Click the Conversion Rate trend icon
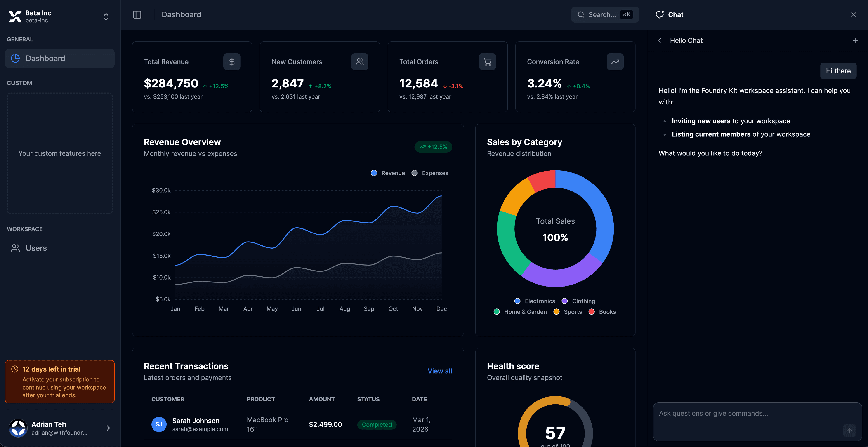This screenshot has width=868, height=447. (615, 62)
